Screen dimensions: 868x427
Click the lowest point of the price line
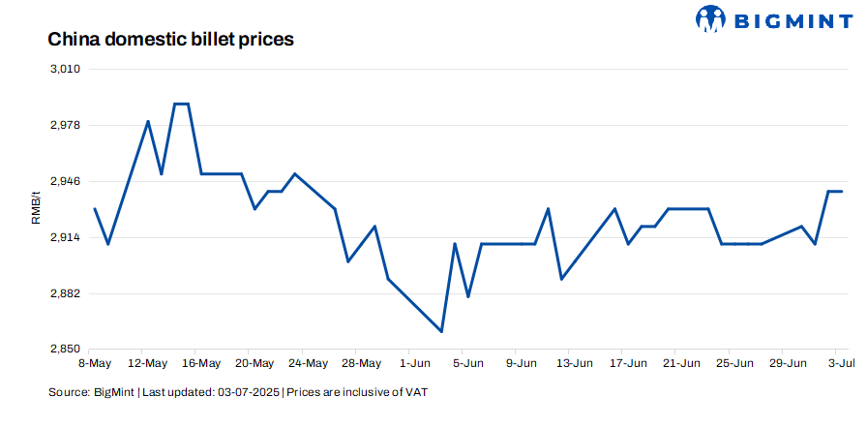(441, 332)
